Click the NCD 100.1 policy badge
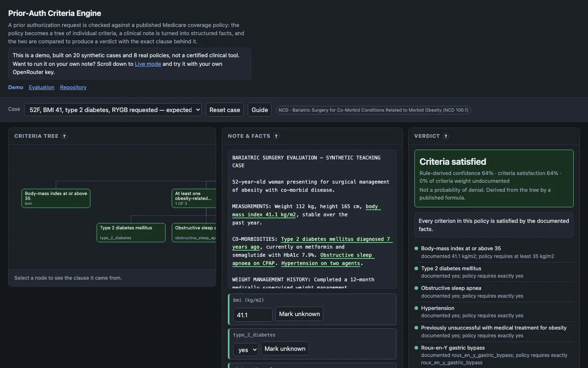This screenshot has width=588, height=368. (x=373, y=110)
